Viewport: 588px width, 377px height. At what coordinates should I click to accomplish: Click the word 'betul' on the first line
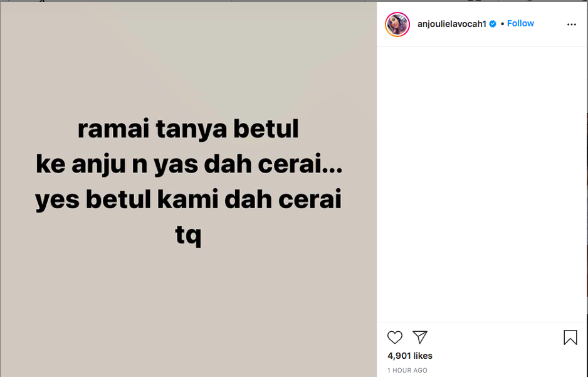266,129
